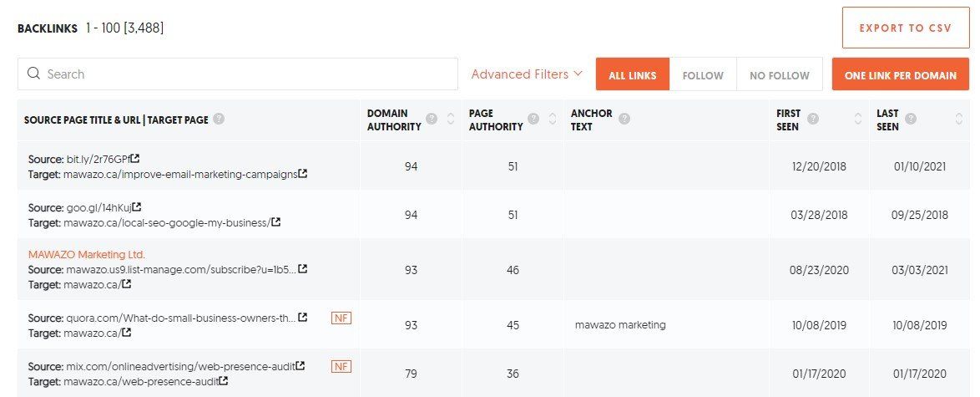
Task: Click help icon beside Domain Authority header
Action: 432,119
